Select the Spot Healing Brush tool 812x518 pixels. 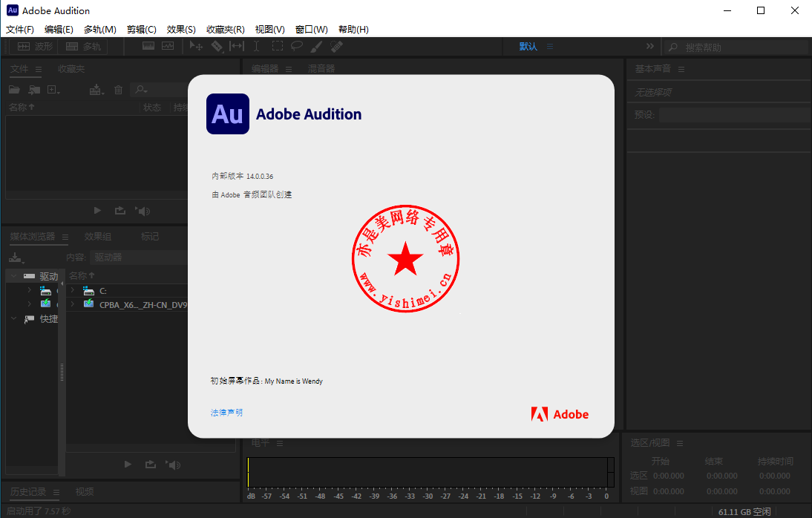pos(337,46)
